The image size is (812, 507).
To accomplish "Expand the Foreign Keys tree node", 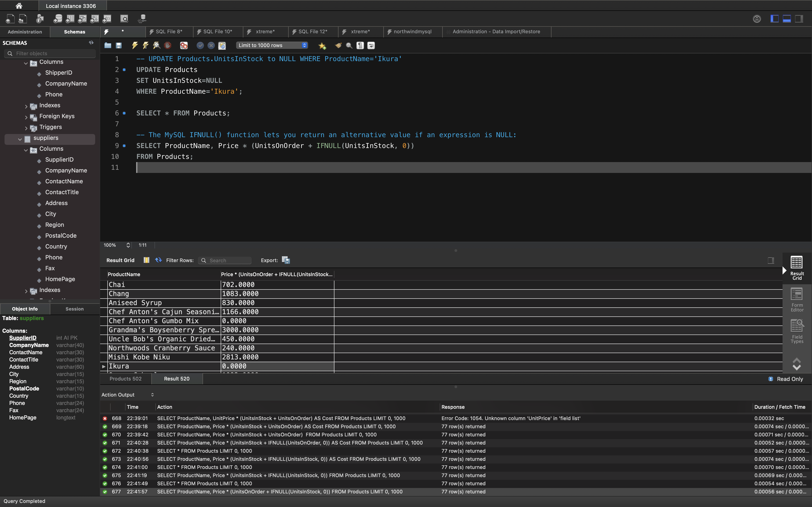I will pyautogui.click(x=26, y=117).
